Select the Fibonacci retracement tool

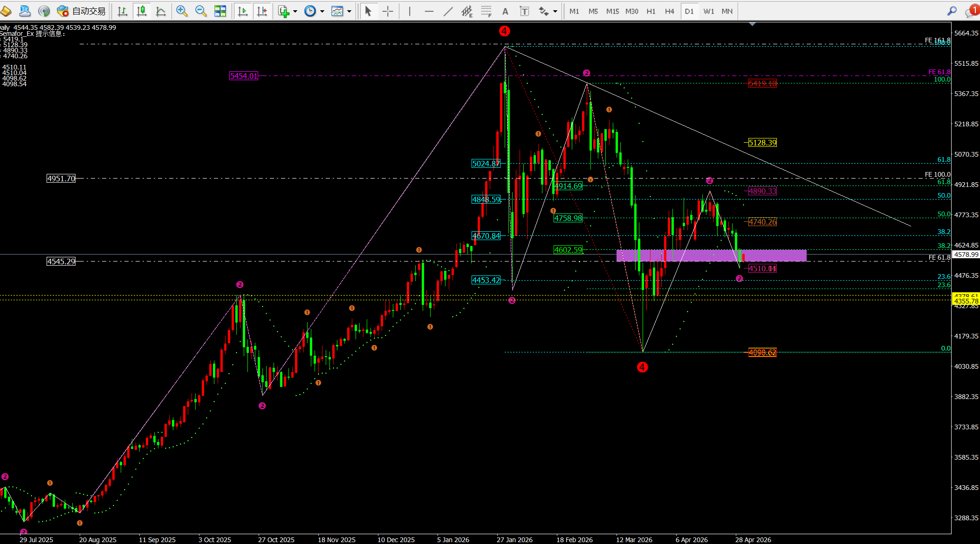coord(486,11)
